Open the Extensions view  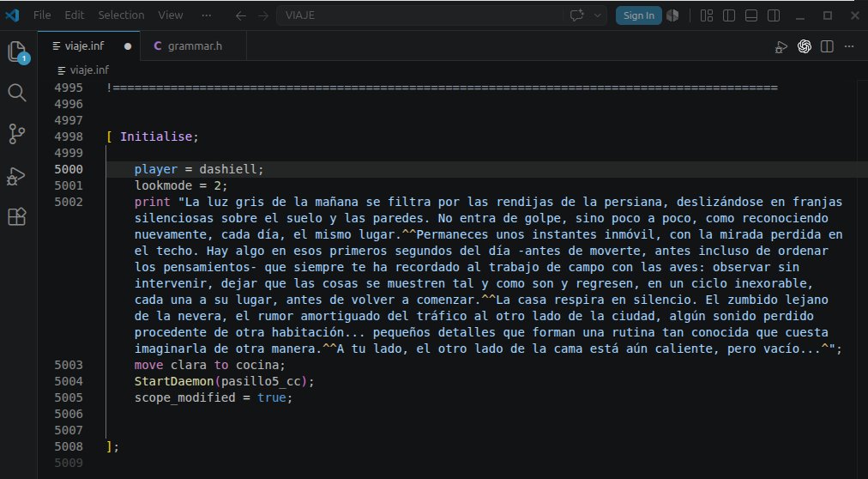(17, 216)
